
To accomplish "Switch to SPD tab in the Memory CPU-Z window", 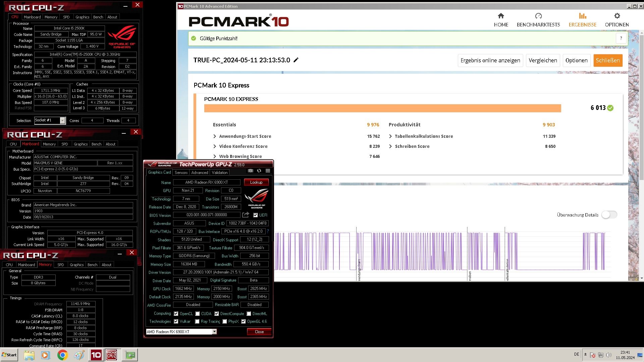I will (61, 265).
